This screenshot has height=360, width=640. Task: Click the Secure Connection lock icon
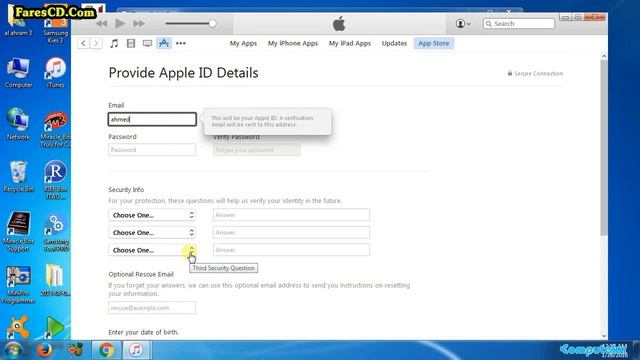coord(510,73)
